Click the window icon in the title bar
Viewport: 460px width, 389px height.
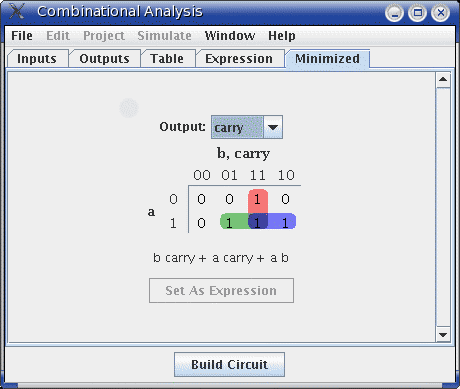pyautogui.click(x=16, y=11)
